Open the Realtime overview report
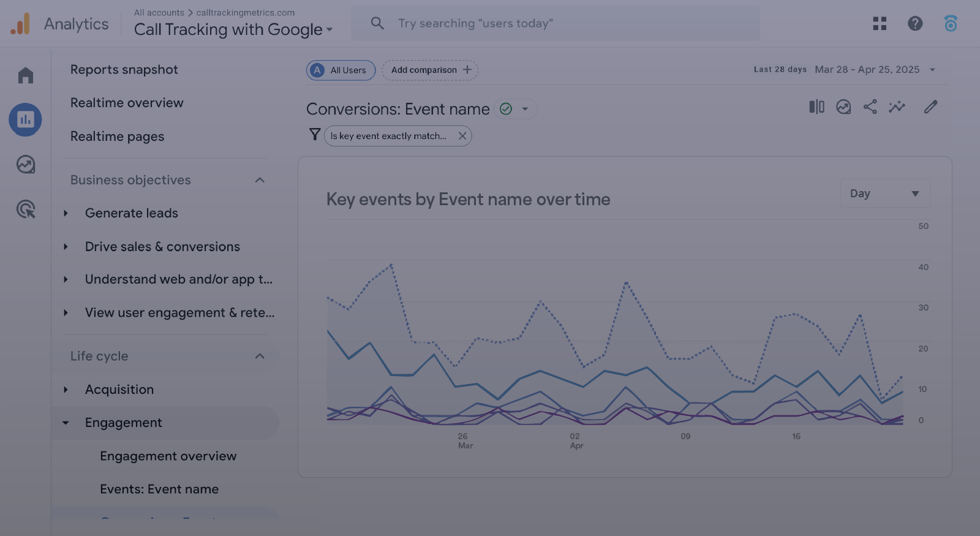The width and height of the screenshot is (980, 536). click(127, 103)
